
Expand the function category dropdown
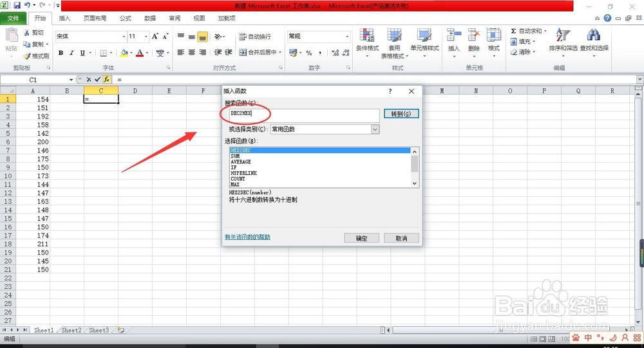click(375, 129)
